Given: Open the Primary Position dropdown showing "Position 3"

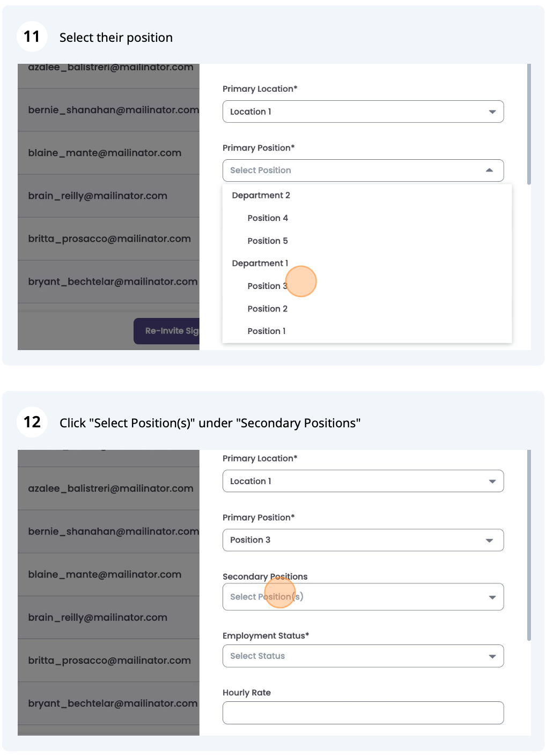Looking at the screenshot, I should [363, 540].
